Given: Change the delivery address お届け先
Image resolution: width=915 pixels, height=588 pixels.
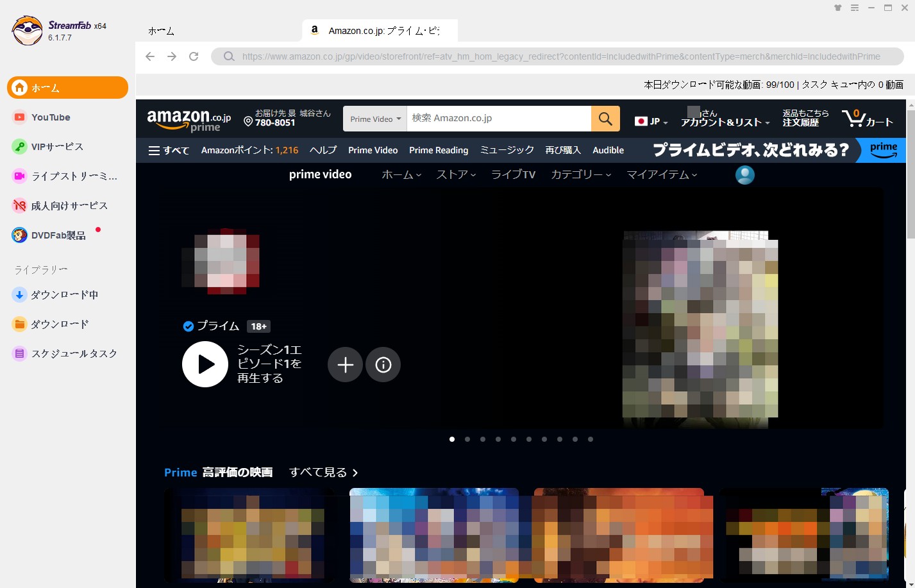Looking at the screenshot, I should tap(287, 118).
